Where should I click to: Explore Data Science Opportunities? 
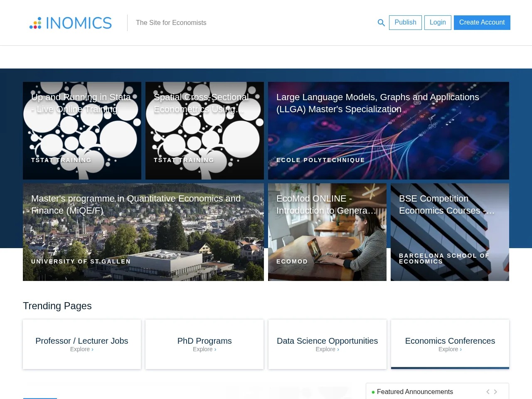click(x=328, y=344)
